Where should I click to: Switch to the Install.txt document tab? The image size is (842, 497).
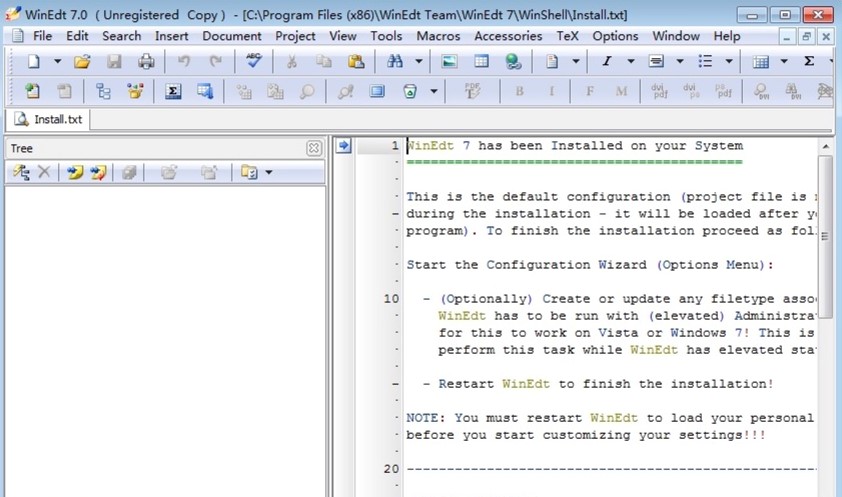(x=48, y=119)
